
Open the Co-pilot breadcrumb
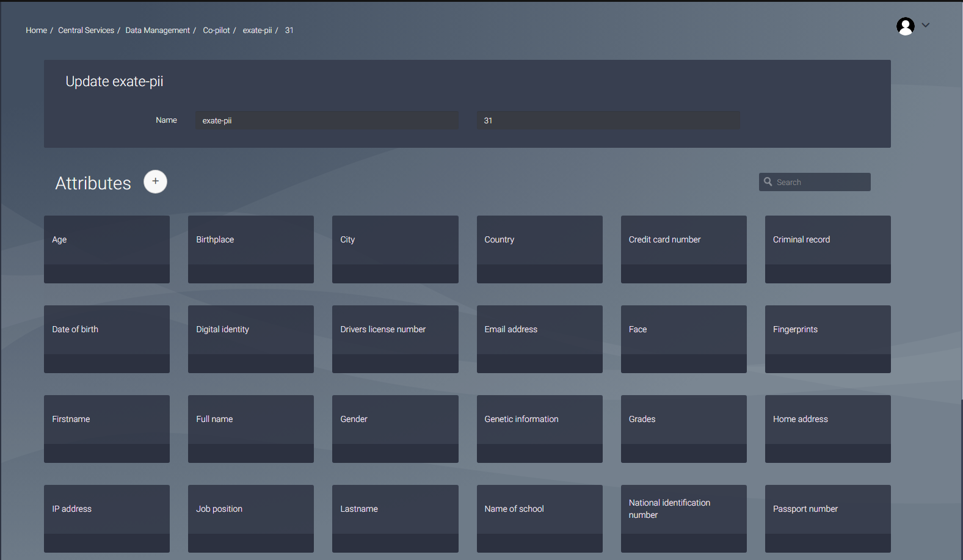216,31
